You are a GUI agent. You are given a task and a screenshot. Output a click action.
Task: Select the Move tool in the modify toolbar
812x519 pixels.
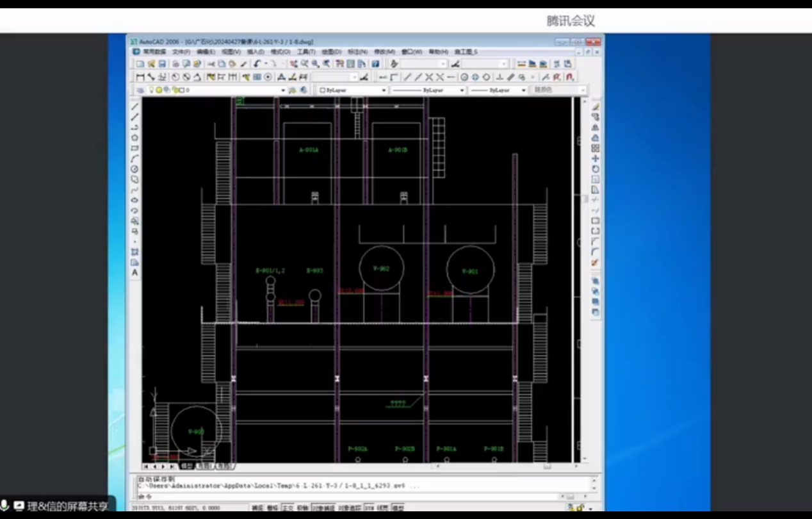596,158
